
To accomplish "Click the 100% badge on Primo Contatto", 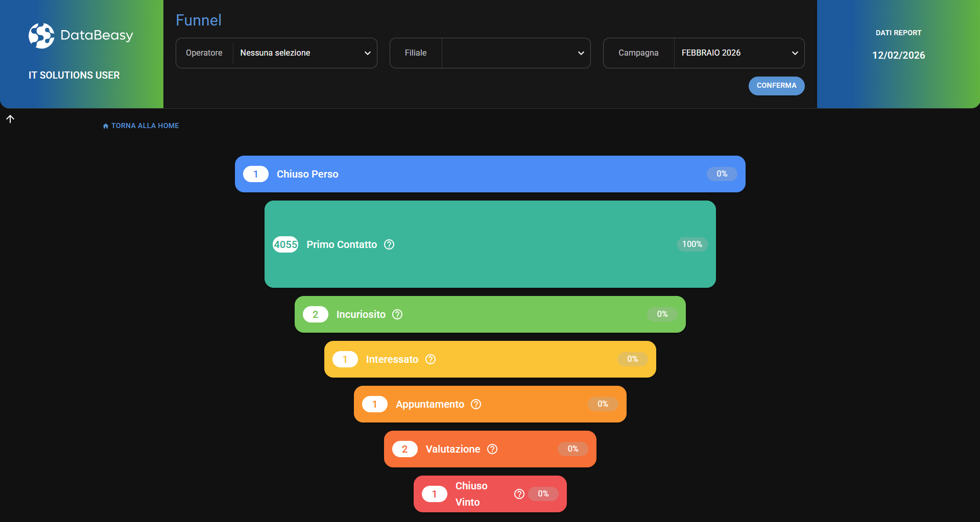I will [x=691, y=244].
